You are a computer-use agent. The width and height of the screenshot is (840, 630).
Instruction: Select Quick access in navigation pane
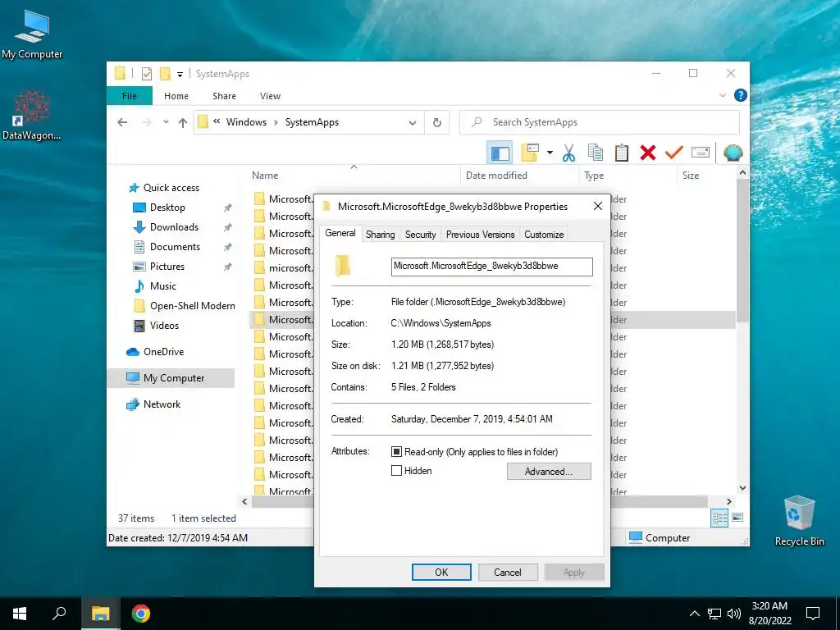[x=171, y=188]
